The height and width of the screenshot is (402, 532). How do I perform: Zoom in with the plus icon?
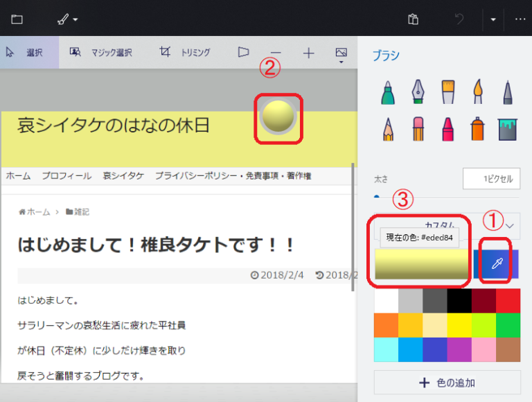pos(308,53)
